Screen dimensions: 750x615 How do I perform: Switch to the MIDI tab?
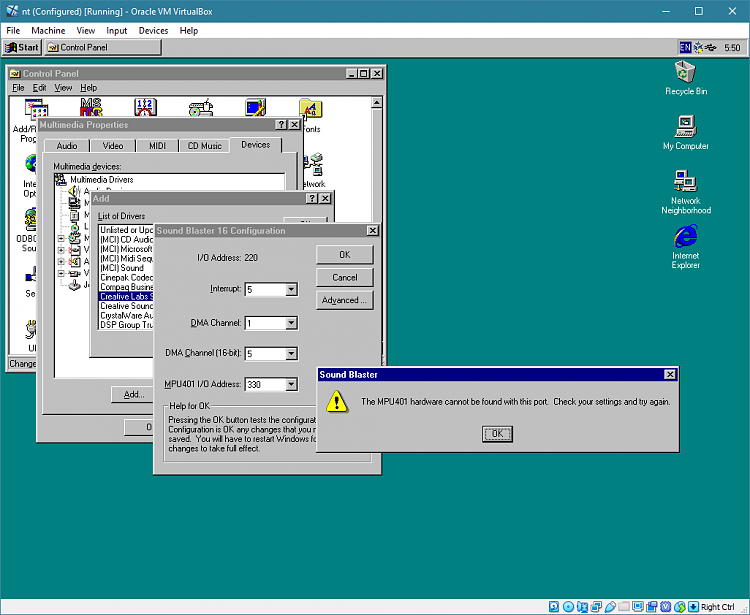click(x=157, y=146)
